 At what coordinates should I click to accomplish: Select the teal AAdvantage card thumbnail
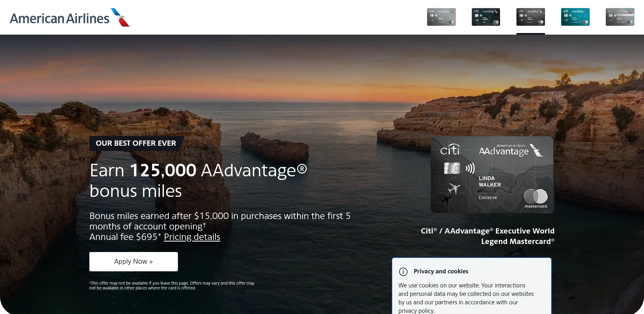coord(575,17)
